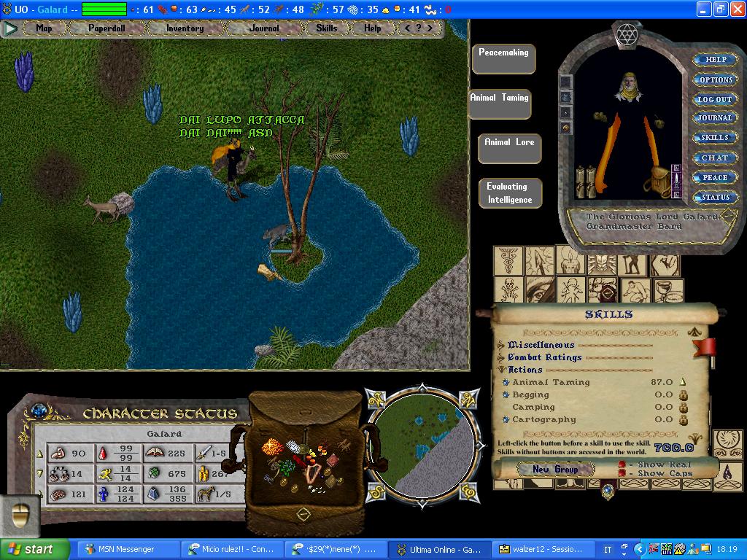Pick the gold pile in the backpack
Viewport: 747px width, 560px height.
click(273, 448)
